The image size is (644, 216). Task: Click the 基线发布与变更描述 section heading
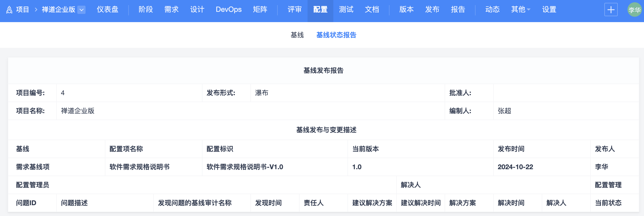(x=326, y=130)
